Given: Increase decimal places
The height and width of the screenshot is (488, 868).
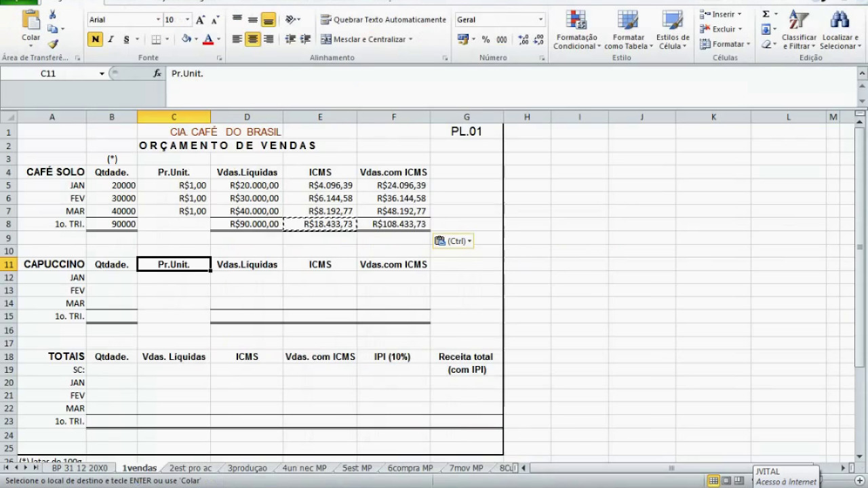Looking at the screenshot, I should [x=523, y=39].
